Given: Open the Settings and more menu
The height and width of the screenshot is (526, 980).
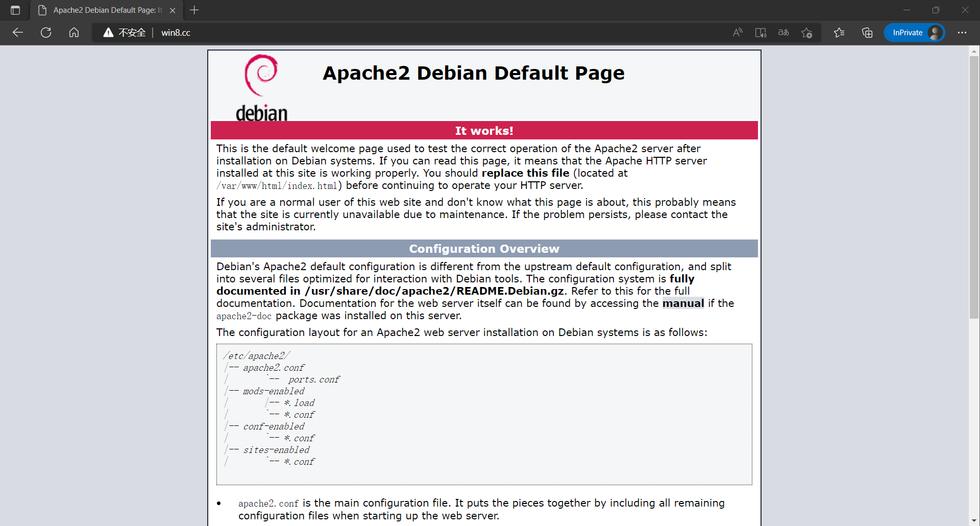Looking at the screenshot, I should pyautogui.click(x=962, y=33).
